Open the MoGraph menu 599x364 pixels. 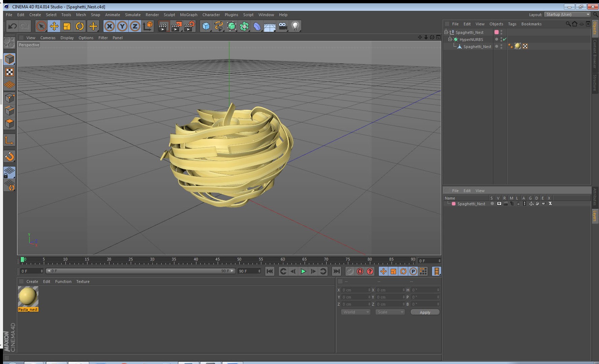tap(188, 15)
